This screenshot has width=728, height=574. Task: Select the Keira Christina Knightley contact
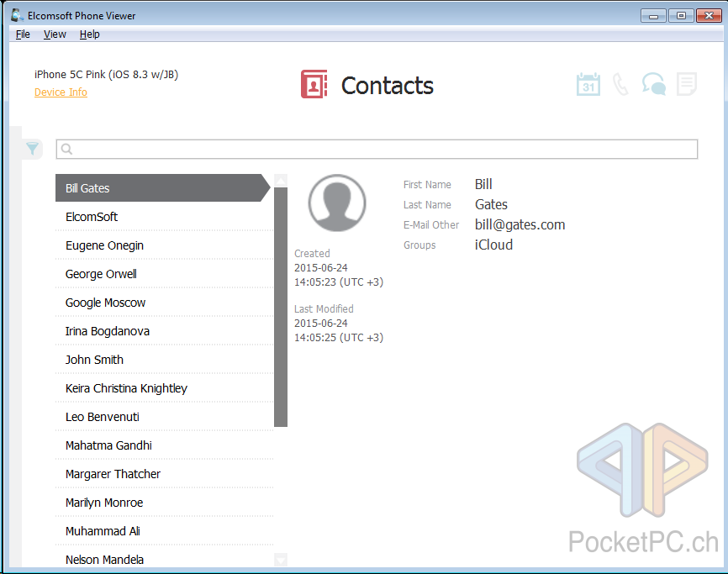coord(165,388)
